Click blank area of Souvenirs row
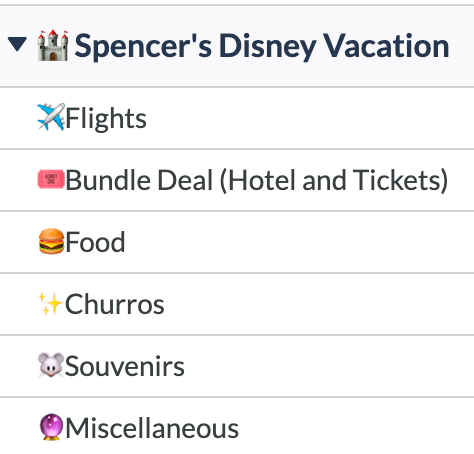Image resolution: width=474 pixels, height=454 pixels. click(329, 366)
